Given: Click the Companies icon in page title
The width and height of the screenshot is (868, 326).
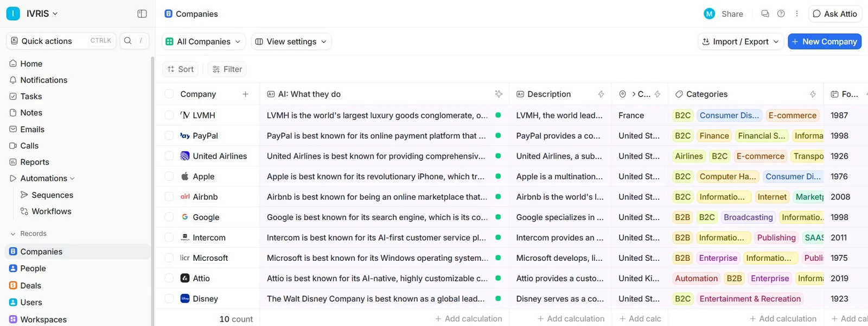Looking at the screenshot, I should coord(169,14).
